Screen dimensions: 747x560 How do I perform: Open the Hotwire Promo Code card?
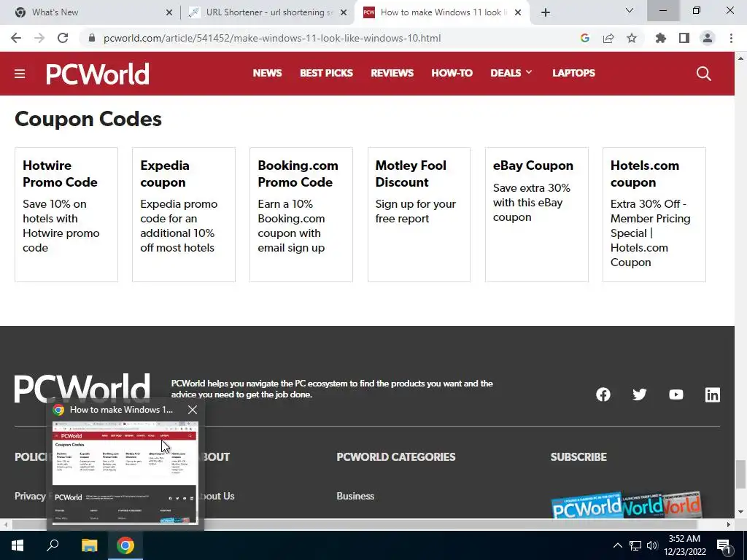(x=66, y=215)
